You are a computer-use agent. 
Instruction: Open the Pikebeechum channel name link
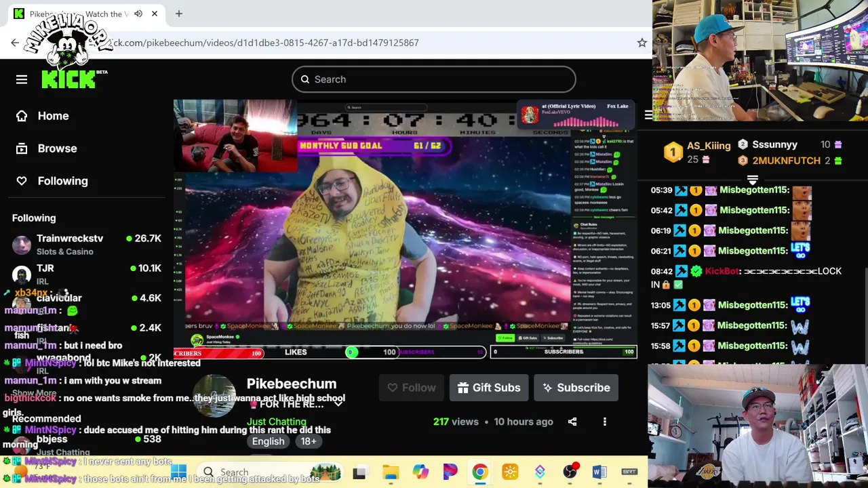coord(292,384)
